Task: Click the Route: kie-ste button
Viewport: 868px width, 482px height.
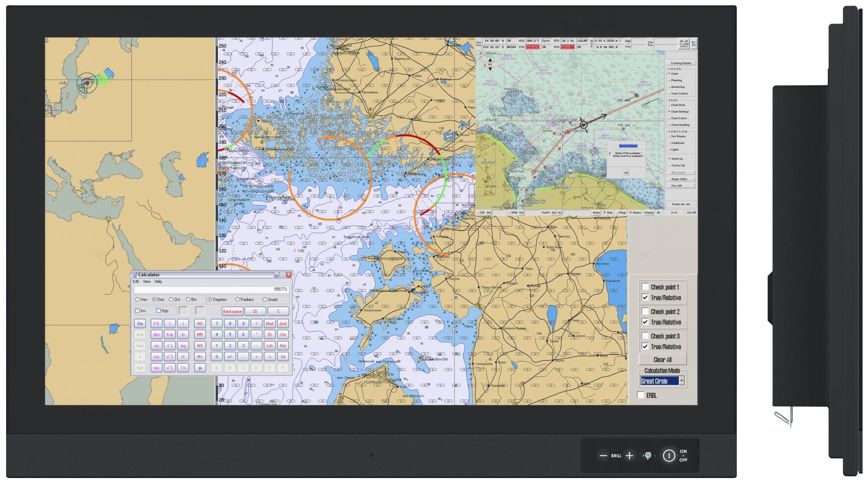Action: pyautogui.click(x=681, y=204)
